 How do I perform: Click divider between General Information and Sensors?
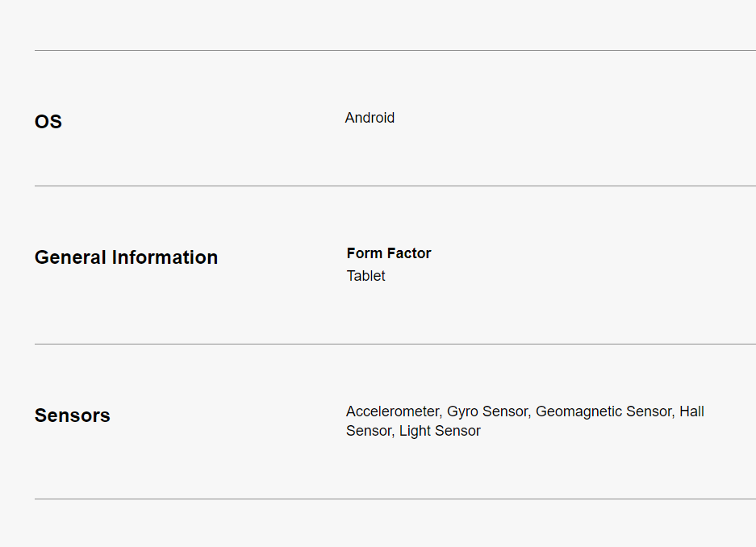[x=395, y=344]
